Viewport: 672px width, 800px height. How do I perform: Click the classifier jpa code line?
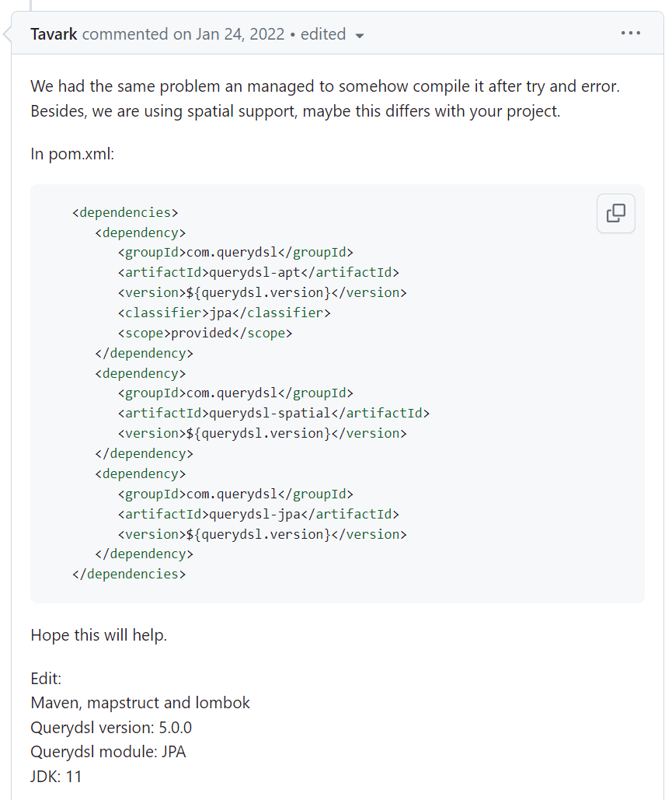point(224,313)
